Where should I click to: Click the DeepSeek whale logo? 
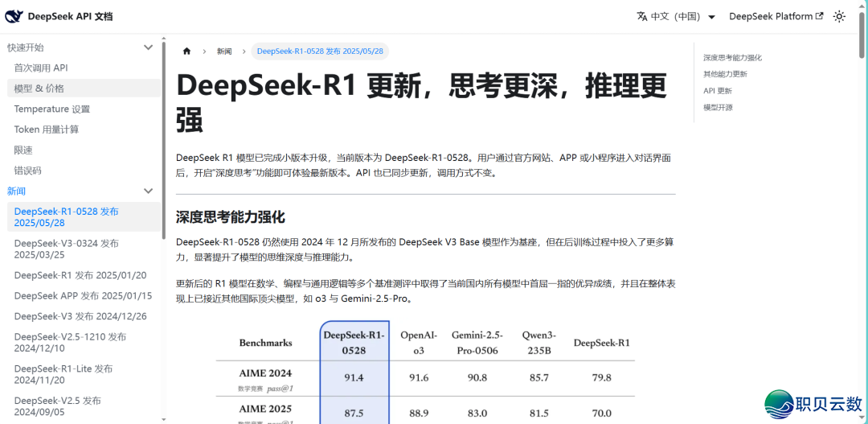[x=14, y=17]
